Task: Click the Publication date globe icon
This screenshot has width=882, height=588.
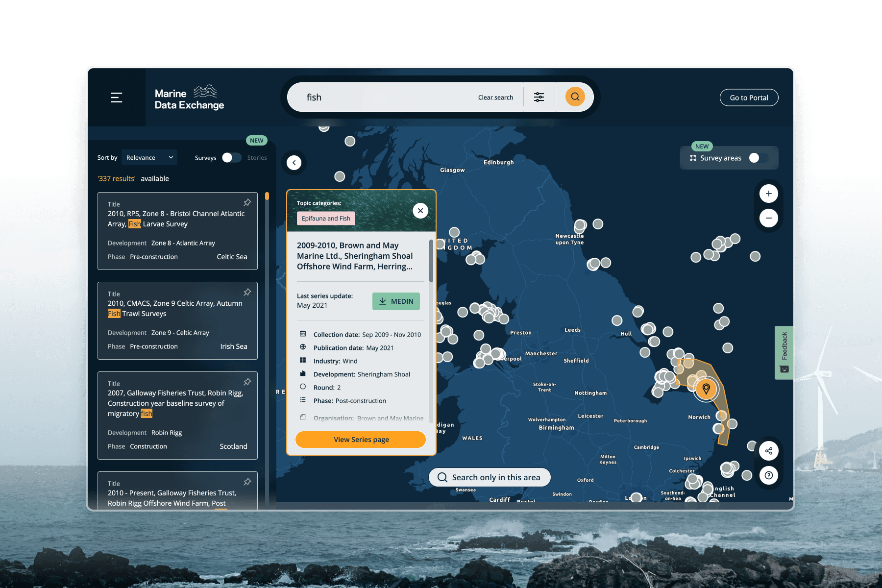Action: click(303, 347)
